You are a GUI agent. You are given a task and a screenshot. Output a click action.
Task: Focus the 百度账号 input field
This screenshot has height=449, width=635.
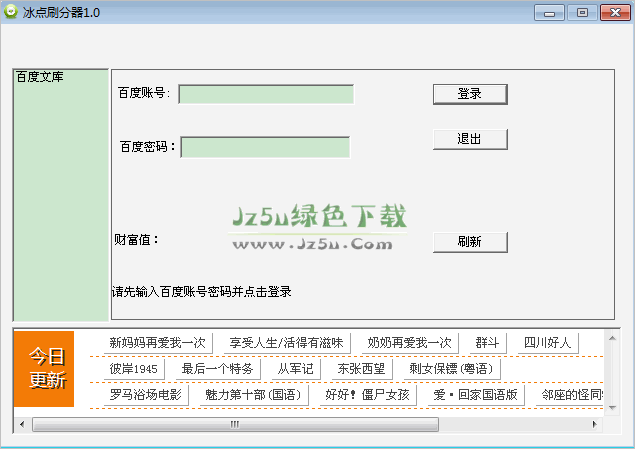(x=266, y=94)
